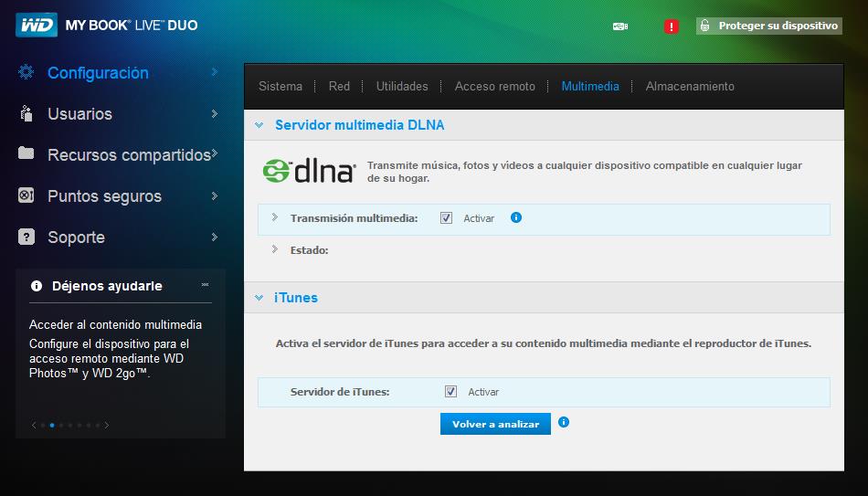This screenshot has width=868, height=496.
Task: Toggle the Servidor de iTunes Activar checkbox
Action: (x=450, y=392)
